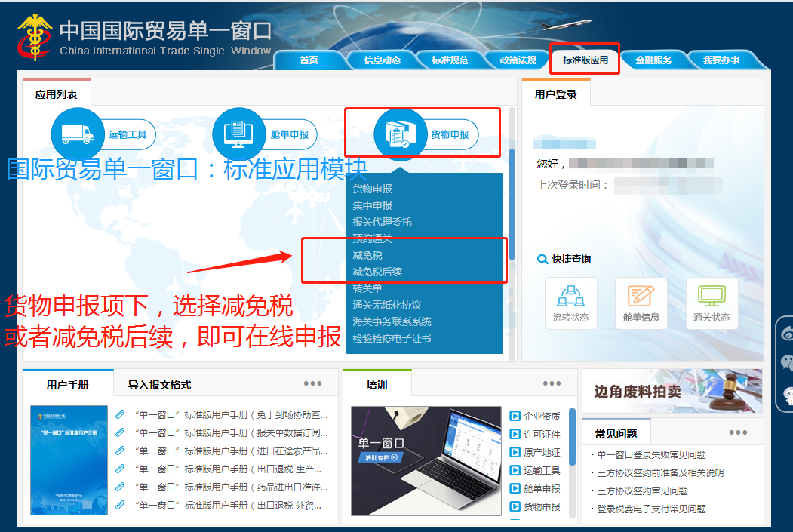The width and height of the screenshot is (793, 532).
Task: Click the 通关状态 quick query icon
Action: (712, 303)
